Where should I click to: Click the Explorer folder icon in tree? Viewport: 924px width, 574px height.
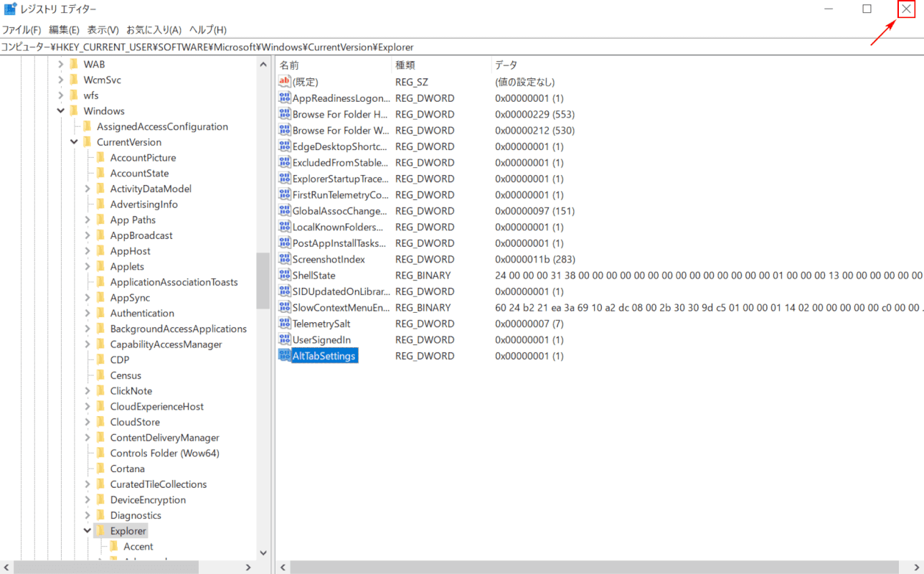click(x=100, y=531)
